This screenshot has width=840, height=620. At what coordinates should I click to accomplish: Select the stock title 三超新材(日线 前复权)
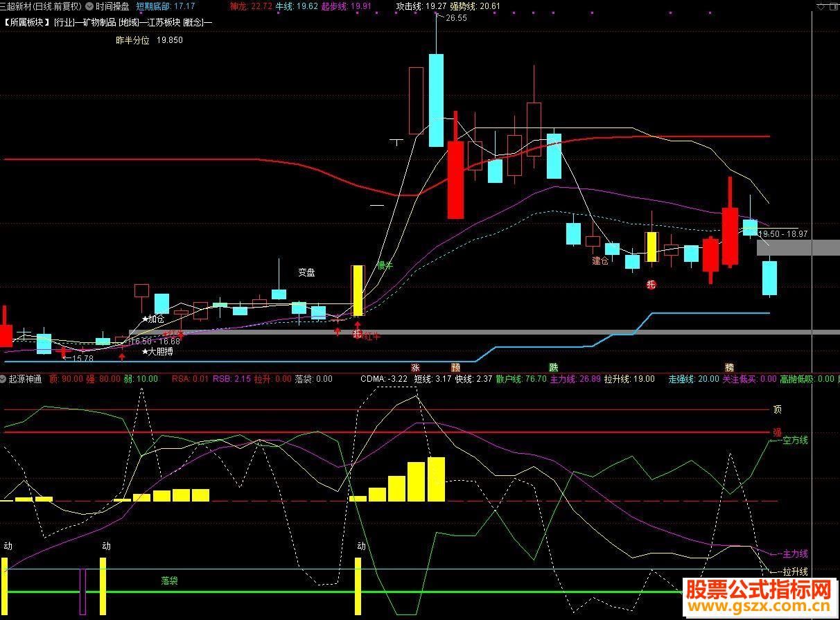tap(41, 6)
